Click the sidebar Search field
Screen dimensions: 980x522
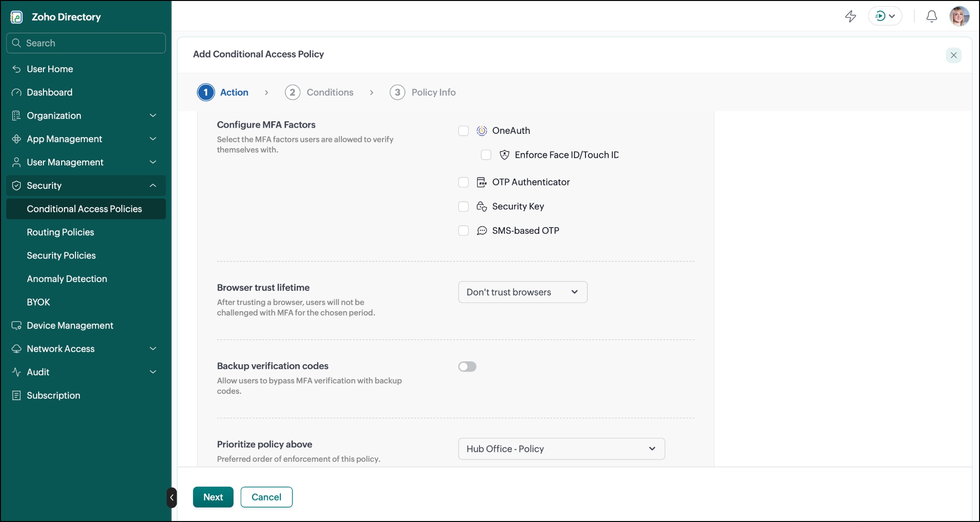coord(86,43)
